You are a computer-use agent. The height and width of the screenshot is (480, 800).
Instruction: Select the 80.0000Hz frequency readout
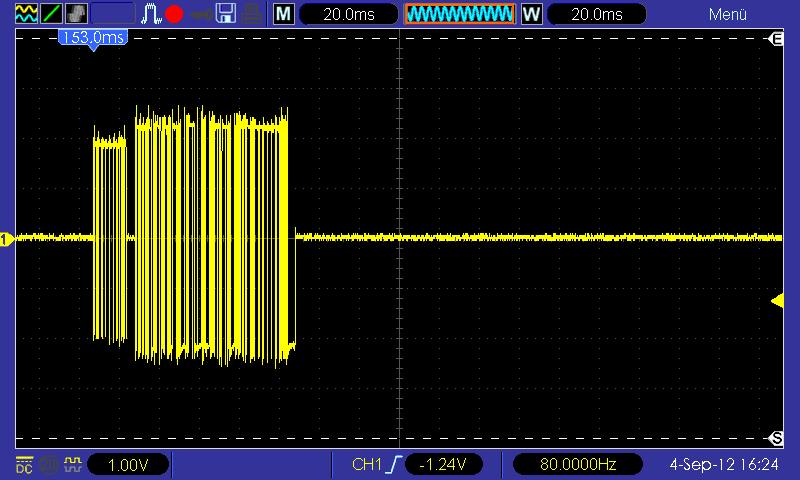tap(578, 464)
